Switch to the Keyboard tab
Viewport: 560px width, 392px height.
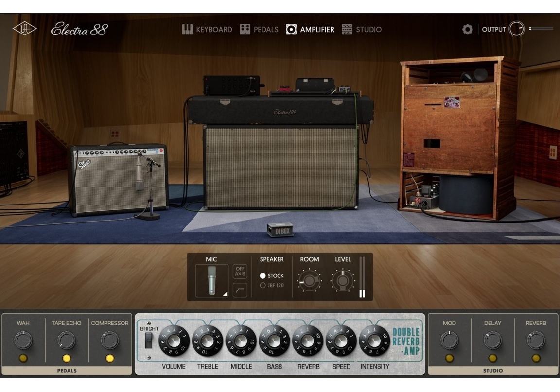[207, 29]
